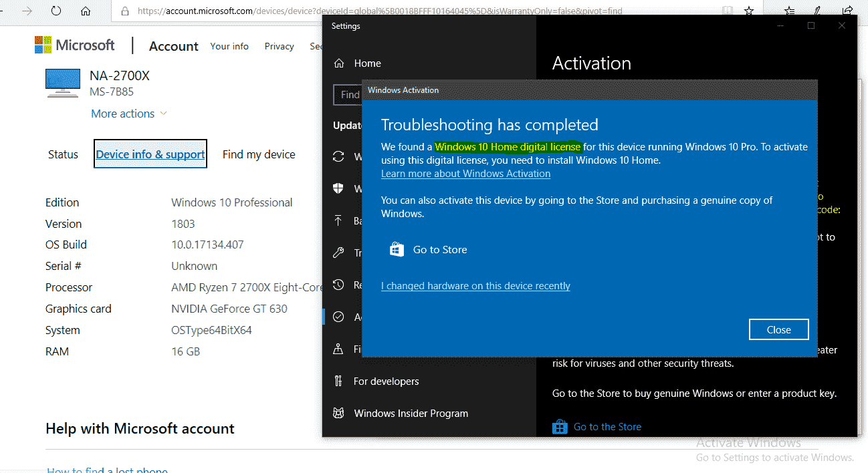
Task: Close the Settings window
Action: 842,25
